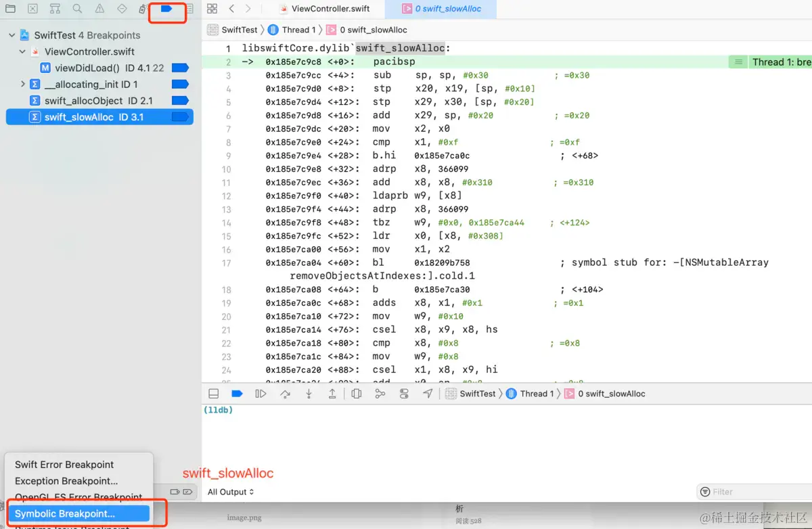This screenshot has width=812, height=529.
Task: Open the Debug navigator spray-can icon
Action: tap(143, 9)
